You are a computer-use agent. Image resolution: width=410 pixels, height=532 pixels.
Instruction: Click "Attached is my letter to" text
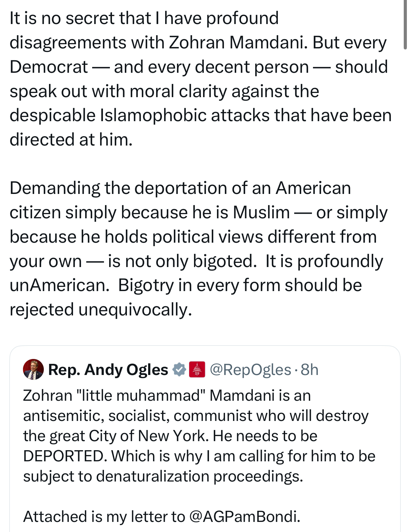coord(104,517)
